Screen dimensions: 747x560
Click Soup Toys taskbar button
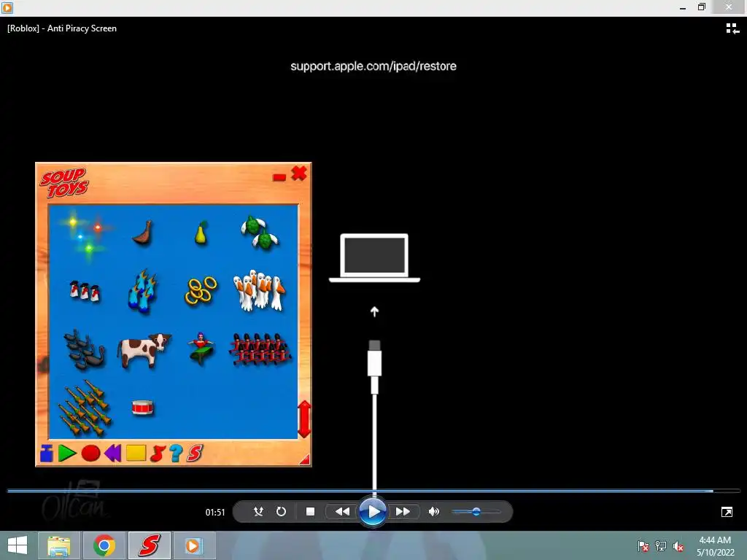149,545
